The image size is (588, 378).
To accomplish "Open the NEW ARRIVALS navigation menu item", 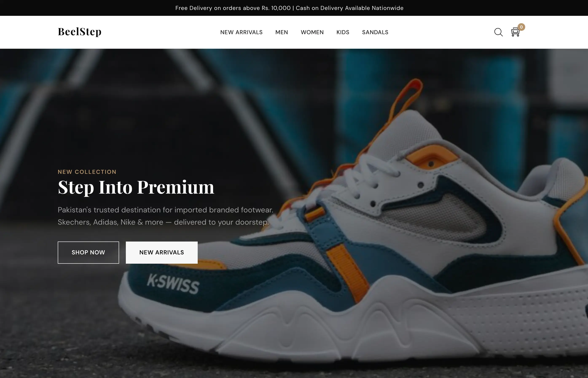I will tap(241, 32).
